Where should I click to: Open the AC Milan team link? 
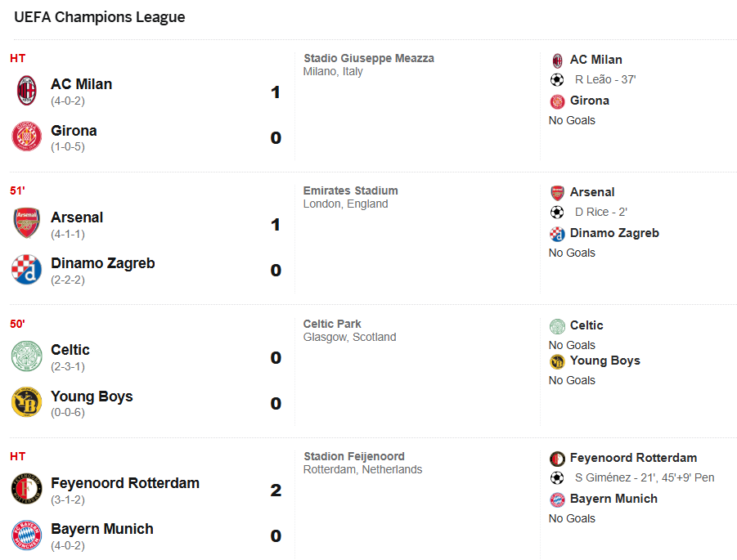point(81,84)
